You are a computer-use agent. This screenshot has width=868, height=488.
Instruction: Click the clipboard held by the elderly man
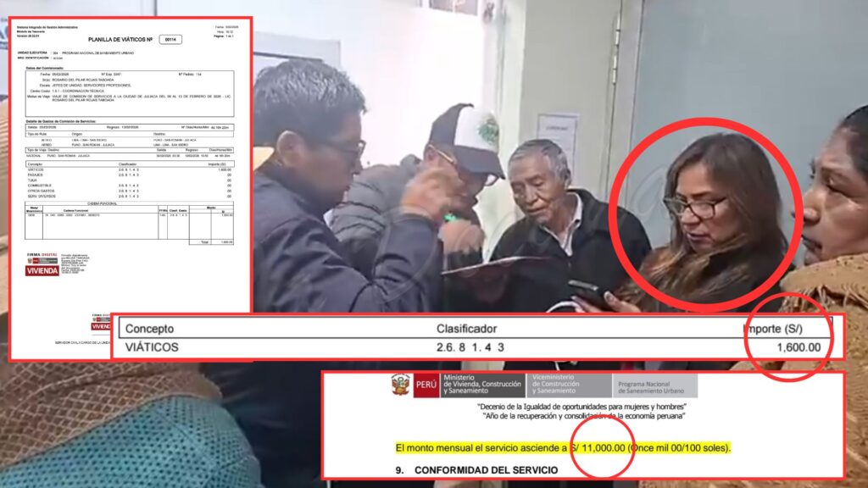tap(493, 265)
